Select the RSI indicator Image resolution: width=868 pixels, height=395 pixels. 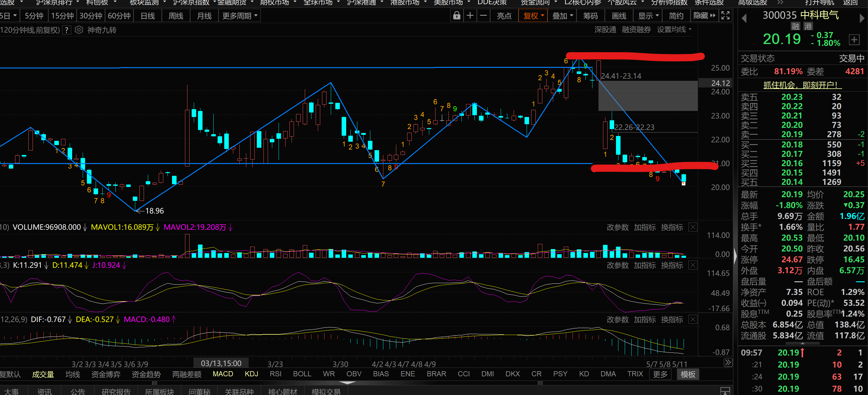(x=275, y=374)
